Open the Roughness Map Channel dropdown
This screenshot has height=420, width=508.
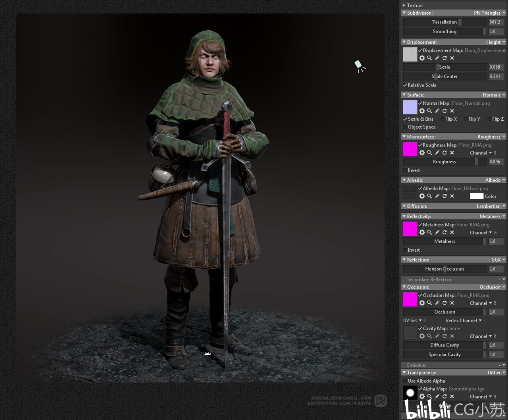pos(483,153)
